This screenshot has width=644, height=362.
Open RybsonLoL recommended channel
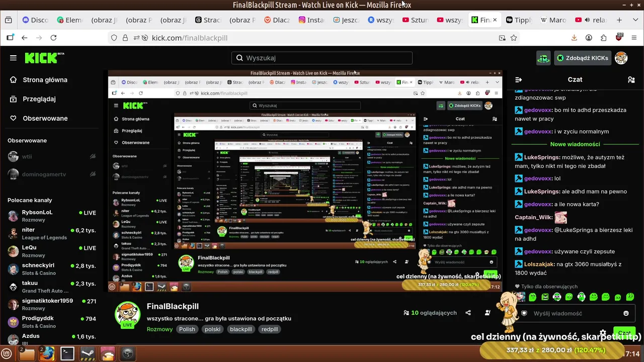point(51,216)
